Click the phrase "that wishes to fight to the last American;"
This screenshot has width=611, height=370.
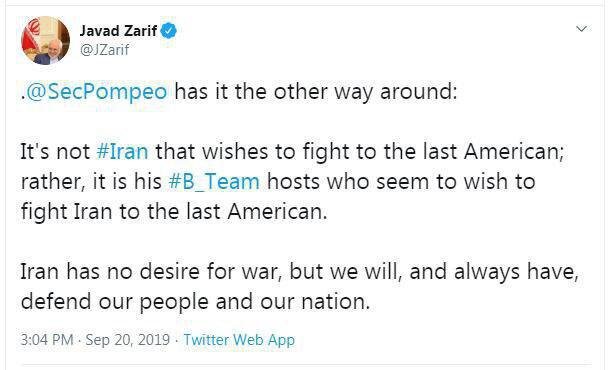[x=360, y=152]
